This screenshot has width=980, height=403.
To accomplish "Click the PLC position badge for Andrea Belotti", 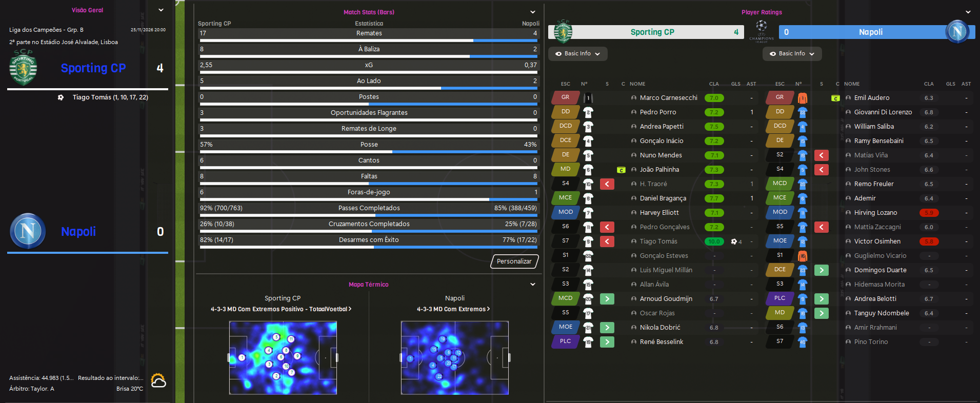I will tap(779, 298).
